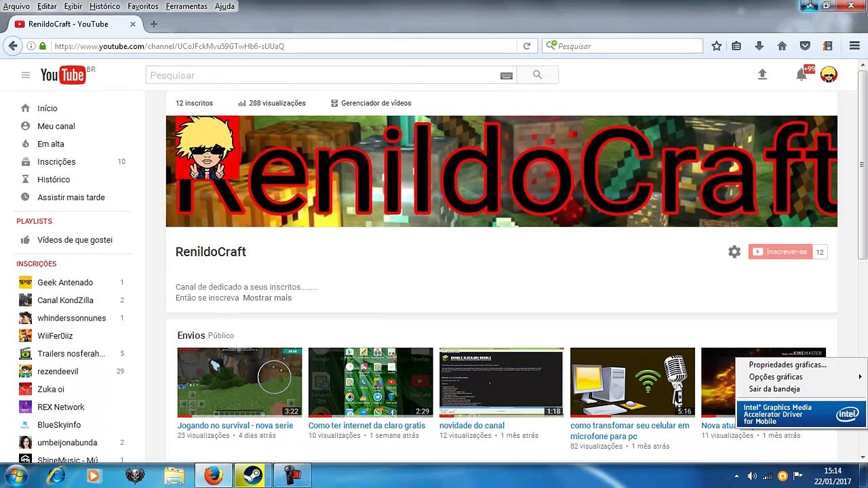Open the Exibir menu
Screen dimensions: 868x488
73,6
